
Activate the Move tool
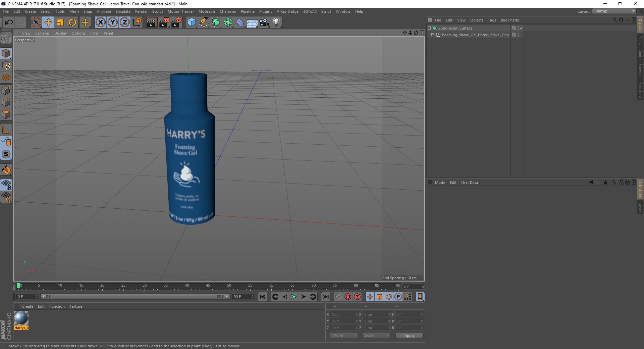coord(48,22)
